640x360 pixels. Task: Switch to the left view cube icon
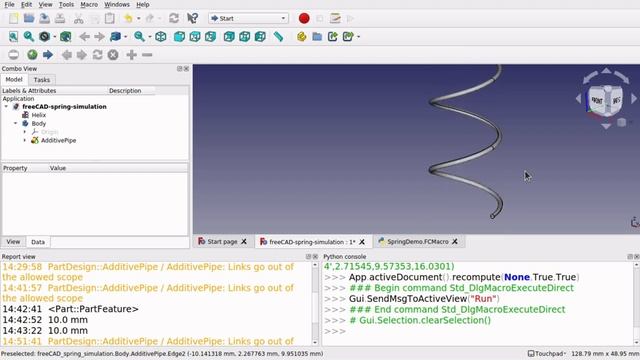tap(260, 37)
